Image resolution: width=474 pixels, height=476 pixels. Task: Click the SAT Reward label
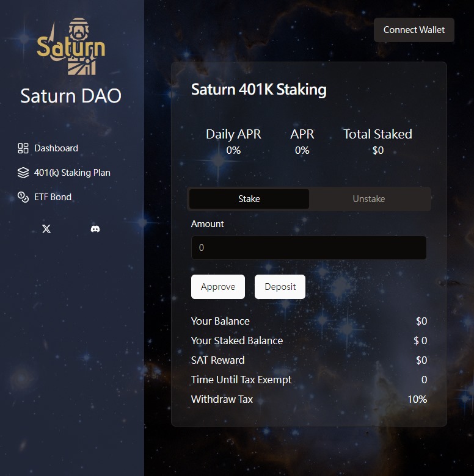tap(218, 360)
